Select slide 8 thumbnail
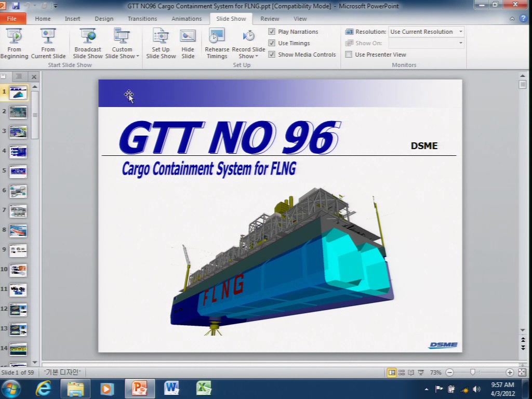 coord(18,231)
